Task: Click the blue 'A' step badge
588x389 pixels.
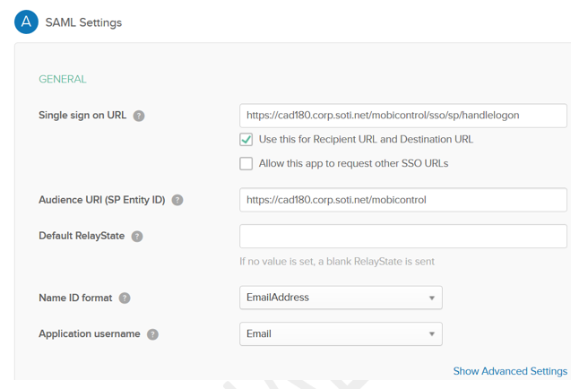Action: [x=26, y=22]
